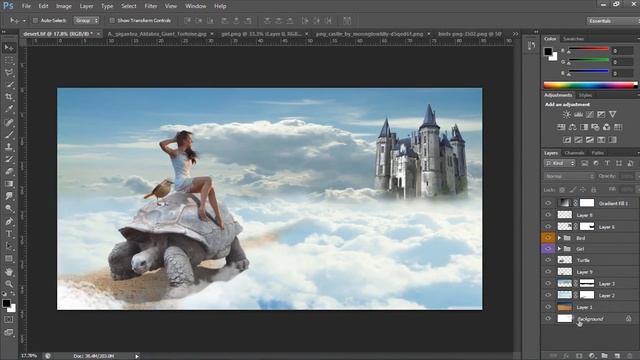Select the History Brush tool
The height and width of the screenshot is (360, 640).
[x=9, y=159]
